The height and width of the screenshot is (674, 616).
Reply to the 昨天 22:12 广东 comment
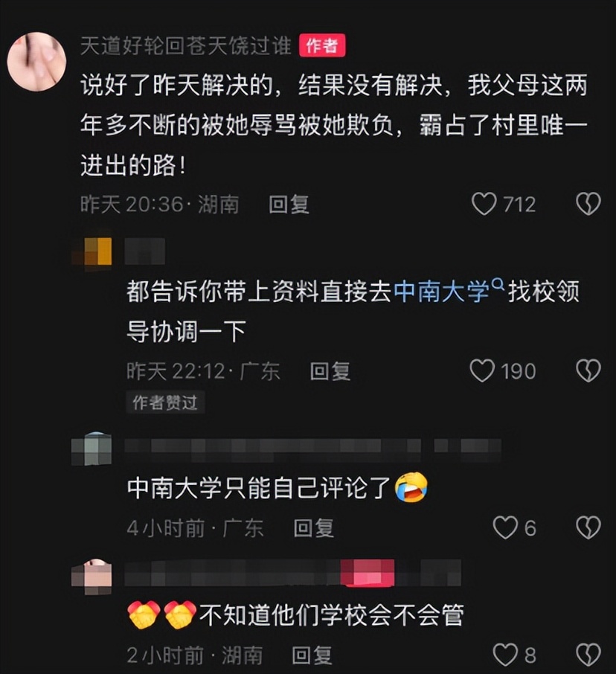click(x=330, y=371)
